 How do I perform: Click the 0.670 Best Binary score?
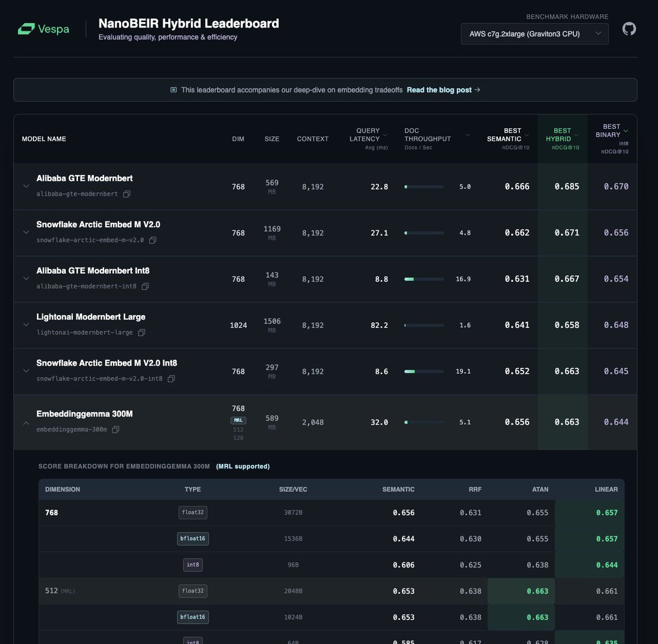(x=616, y=186)
